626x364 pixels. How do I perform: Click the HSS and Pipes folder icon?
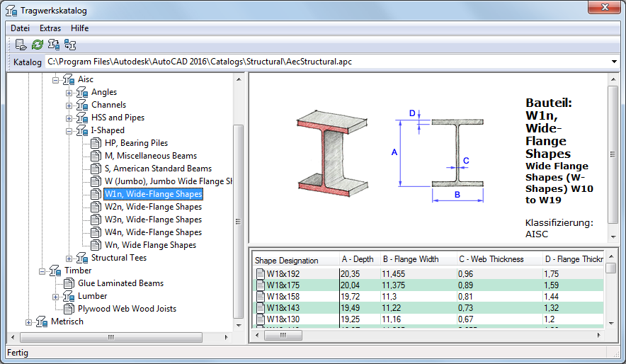[82, 118]
